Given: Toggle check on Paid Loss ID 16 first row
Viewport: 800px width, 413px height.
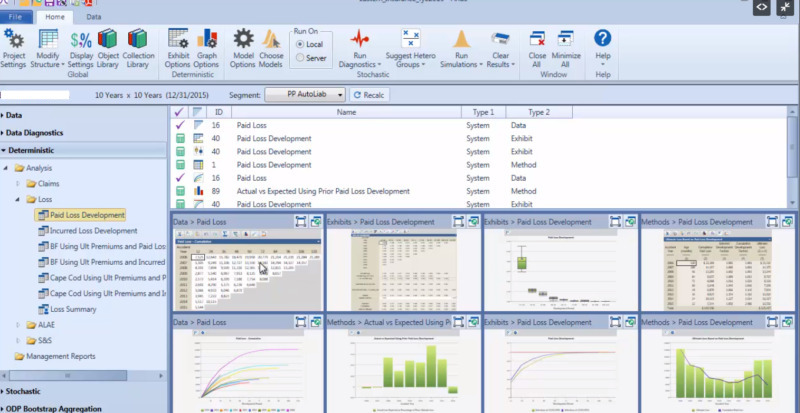Looking at the screenshot, I should pos(180,125).
